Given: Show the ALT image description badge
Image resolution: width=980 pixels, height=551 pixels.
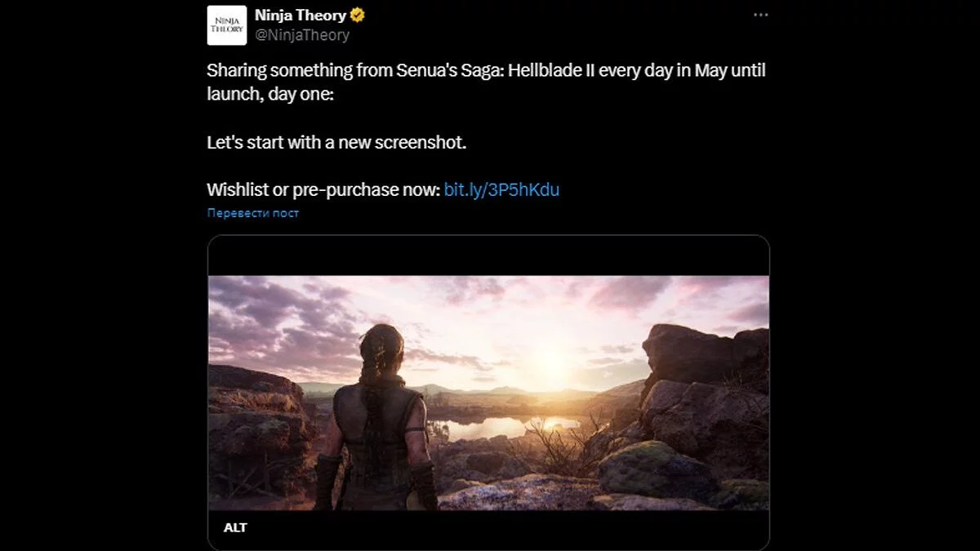Looking at the screenshot, I should coord(235,527).
